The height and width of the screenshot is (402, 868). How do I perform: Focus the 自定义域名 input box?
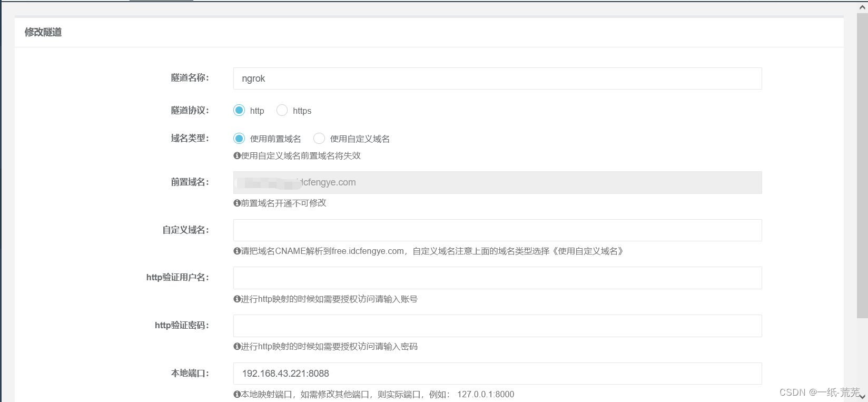click(x=497, y=230)
